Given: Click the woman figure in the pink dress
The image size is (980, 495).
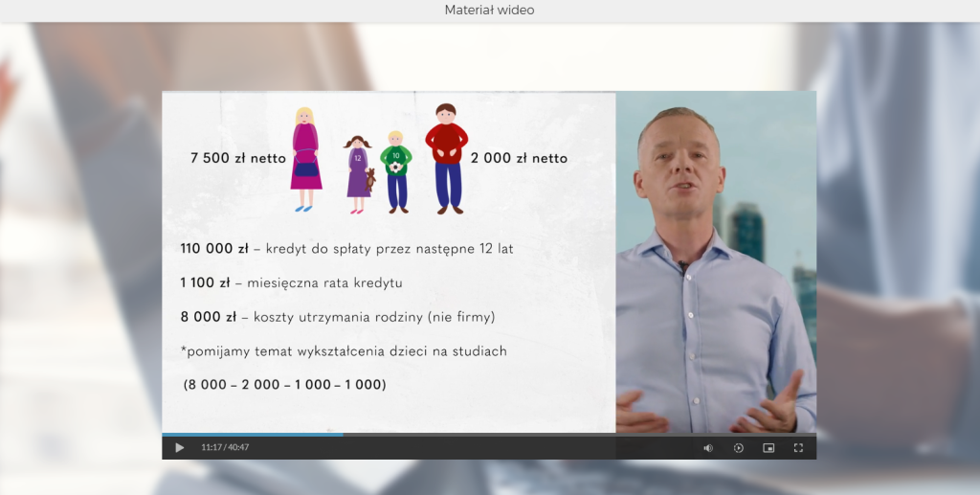Looking at the screenshot, I should coord(306,159).
